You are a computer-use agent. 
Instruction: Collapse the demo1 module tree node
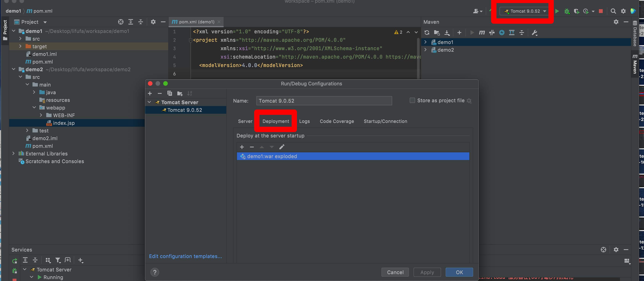pyautogui.click(x=14, y=31)
